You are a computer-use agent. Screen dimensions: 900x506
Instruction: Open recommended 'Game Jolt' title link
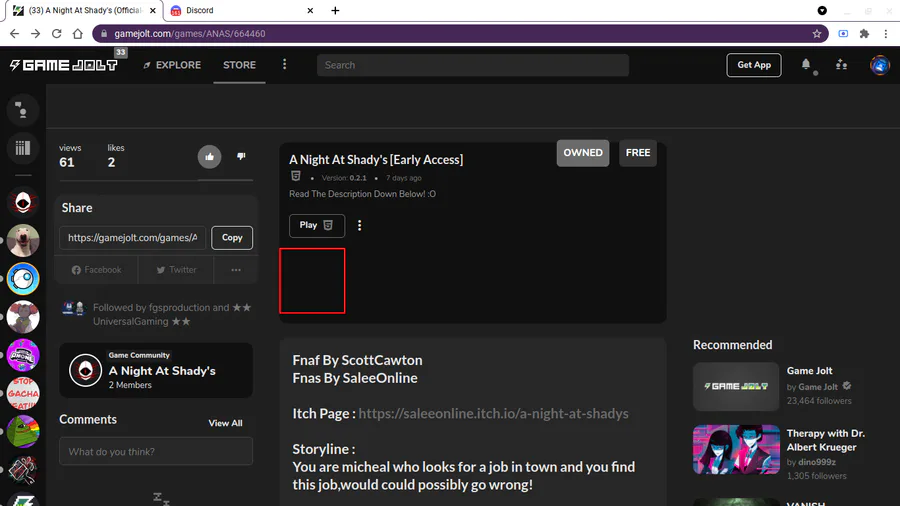[x=809, y=371]
